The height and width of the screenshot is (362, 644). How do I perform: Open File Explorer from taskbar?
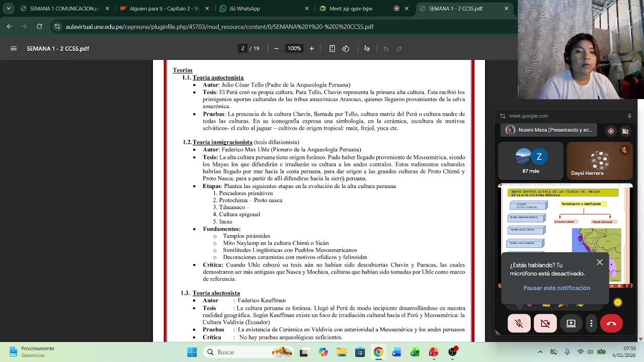[x=342, y=352]
